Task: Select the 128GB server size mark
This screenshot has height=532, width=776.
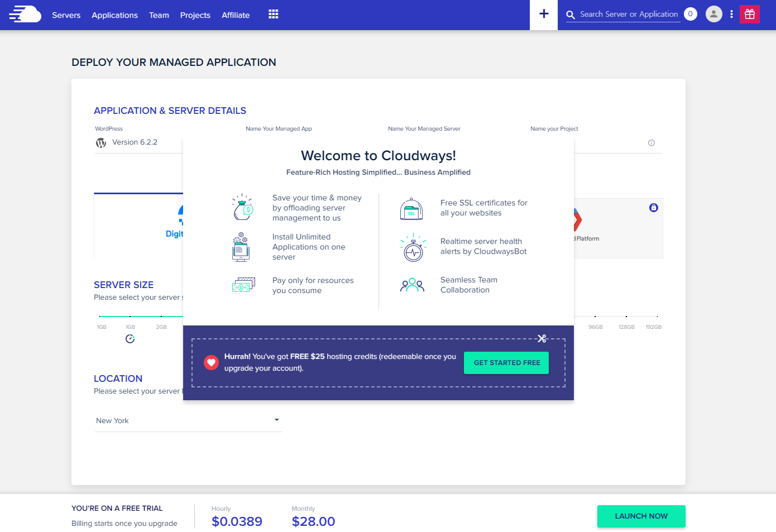Action: point(626,327)
